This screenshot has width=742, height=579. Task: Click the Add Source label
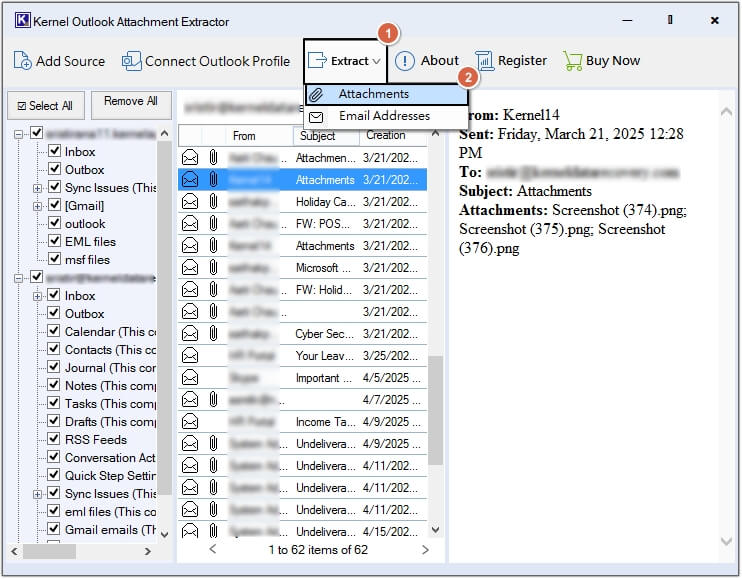(x=71, y=61)
